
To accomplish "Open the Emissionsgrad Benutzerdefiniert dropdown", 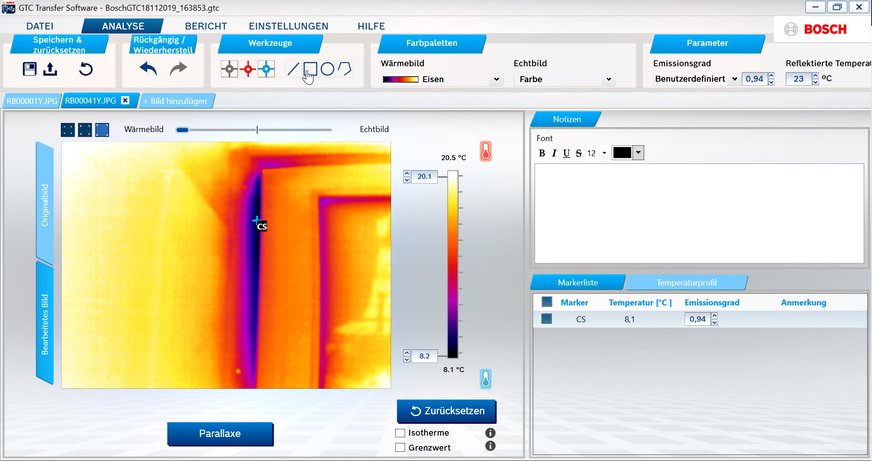I will 692,79.
